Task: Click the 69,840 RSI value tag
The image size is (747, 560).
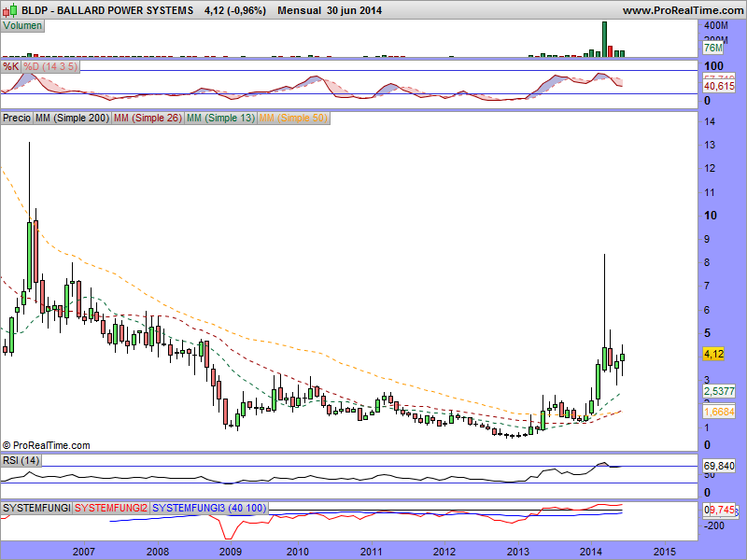Action: (x=719, y=466)
